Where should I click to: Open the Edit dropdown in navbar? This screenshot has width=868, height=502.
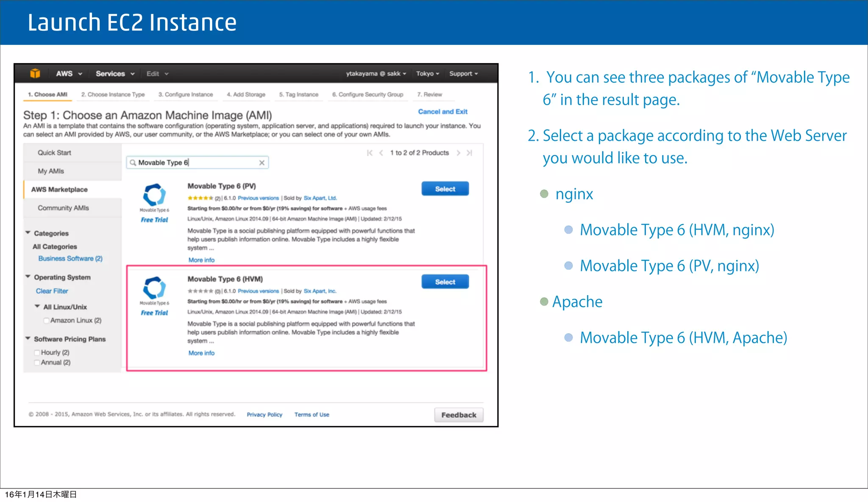click(157, 74)
